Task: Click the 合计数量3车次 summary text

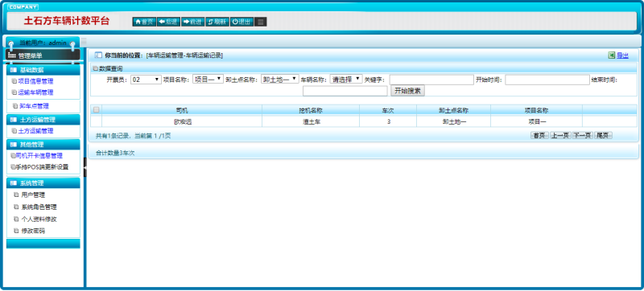Action: point(115,153)
